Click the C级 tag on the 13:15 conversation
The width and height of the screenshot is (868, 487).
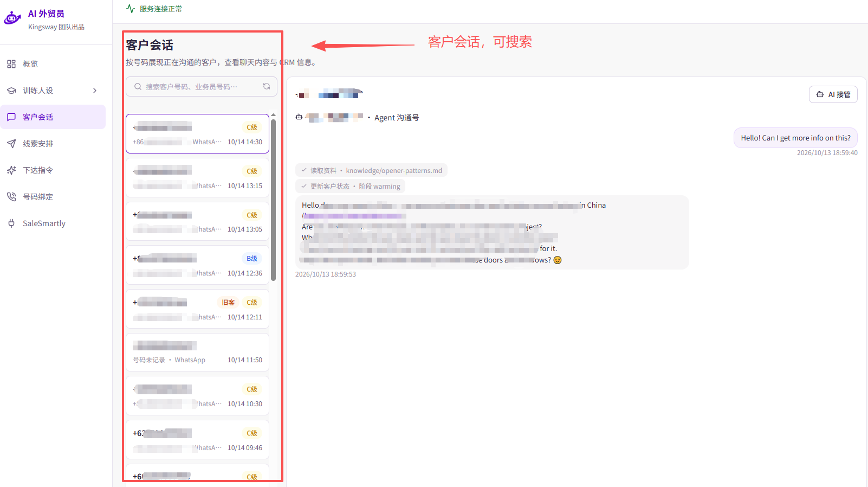click(252, 171)
